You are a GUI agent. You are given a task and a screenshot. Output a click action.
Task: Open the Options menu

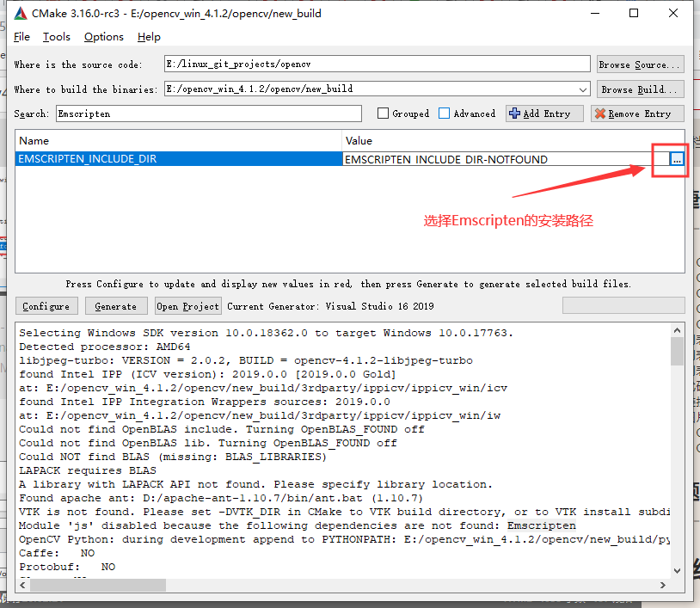pos(103,37)
